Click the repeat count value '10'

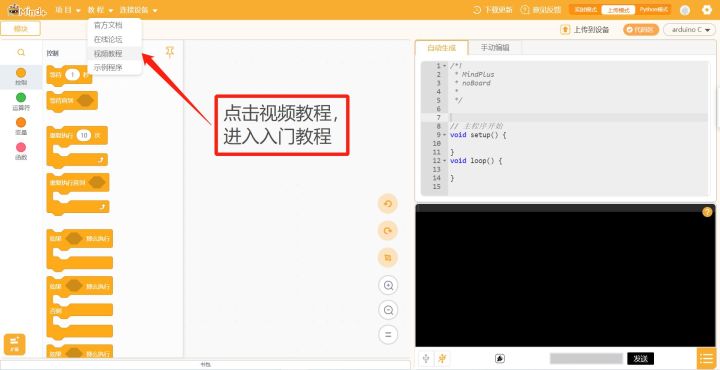click(x=84, y=135)
